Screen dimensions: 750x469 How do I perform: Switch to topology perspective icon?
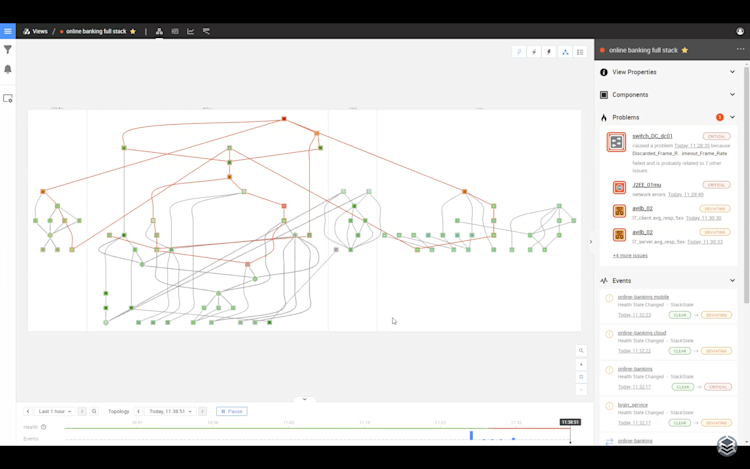159,32
